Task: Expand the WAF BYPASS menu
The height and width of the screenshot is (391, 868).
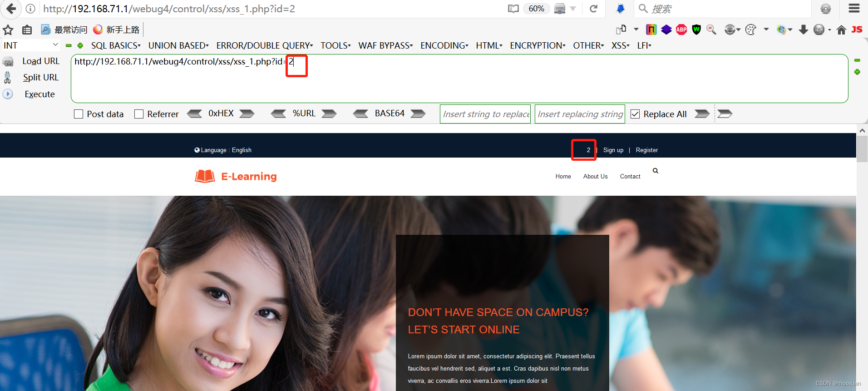Action: [385, 45]
